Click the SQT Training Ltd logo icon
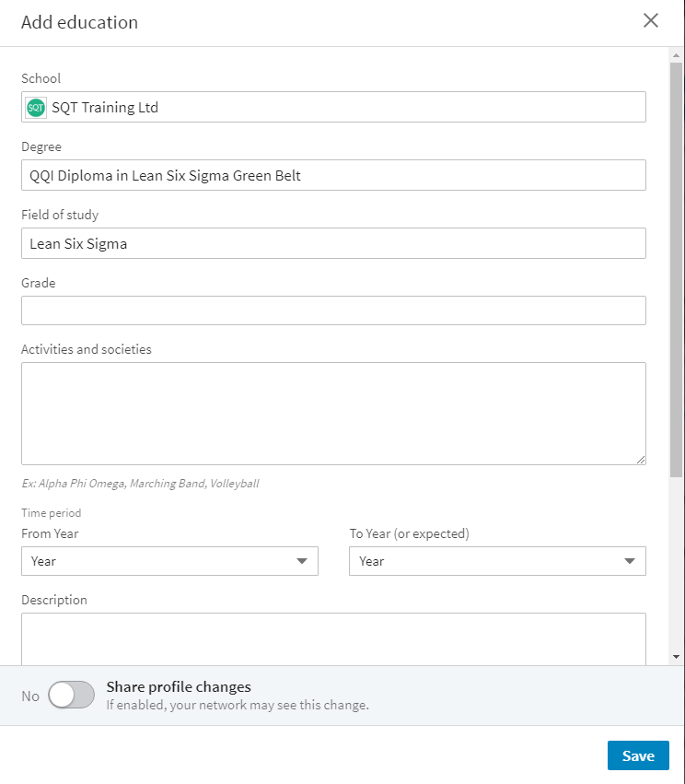 36,108
